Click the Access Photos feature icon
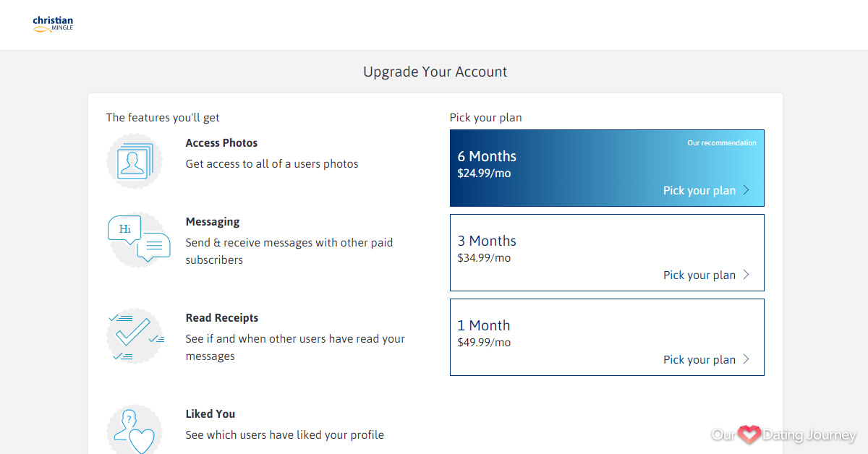 [135, 160]
